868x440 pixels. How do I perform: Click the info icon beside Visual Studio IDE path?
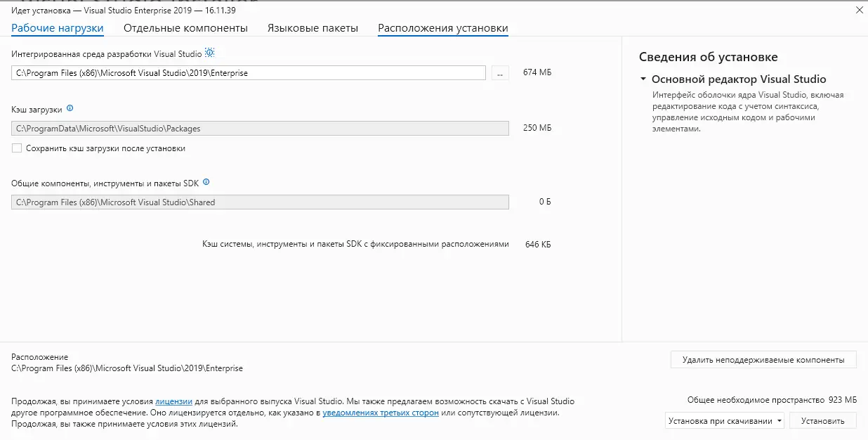point(209,53)
